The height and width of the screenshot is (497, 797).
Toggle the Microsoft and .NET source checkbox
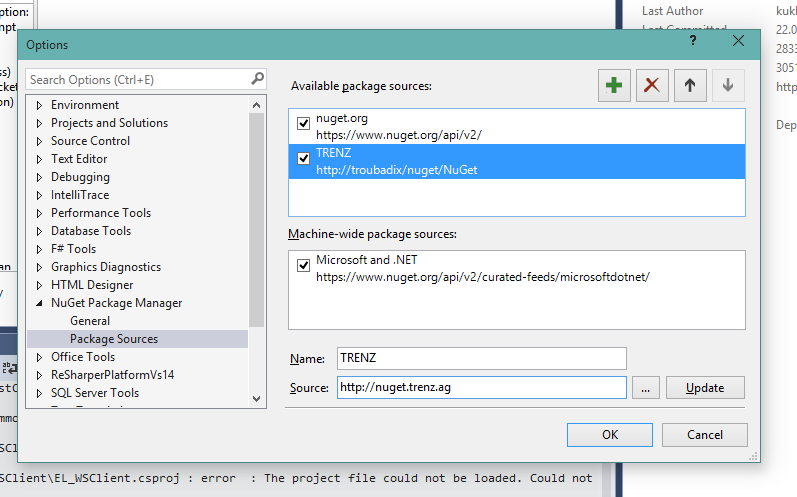coord(303,265)
